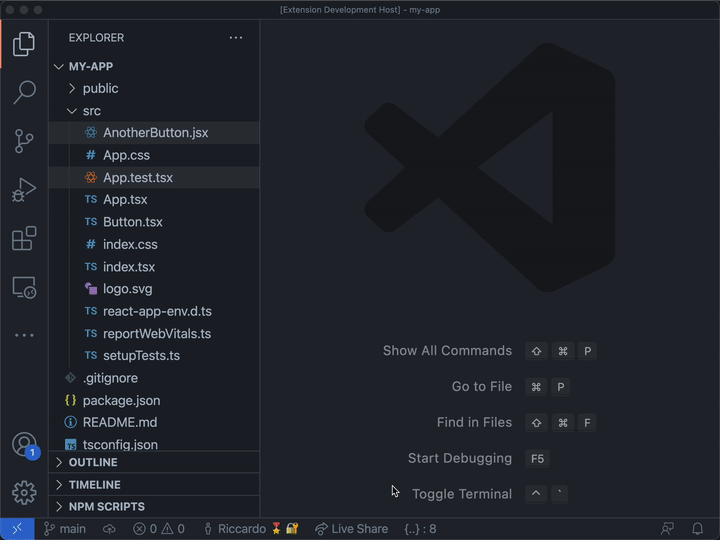Open the Accounts icon with badge
Screen dimensions: 720x540
pos(24,444)
